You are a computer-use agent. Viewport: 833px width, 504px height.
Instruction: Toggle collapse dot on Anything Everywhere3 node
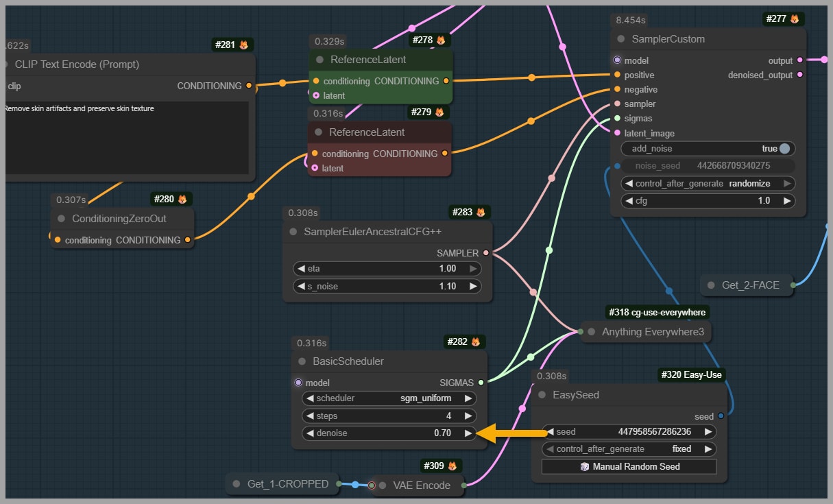(592, 332)
